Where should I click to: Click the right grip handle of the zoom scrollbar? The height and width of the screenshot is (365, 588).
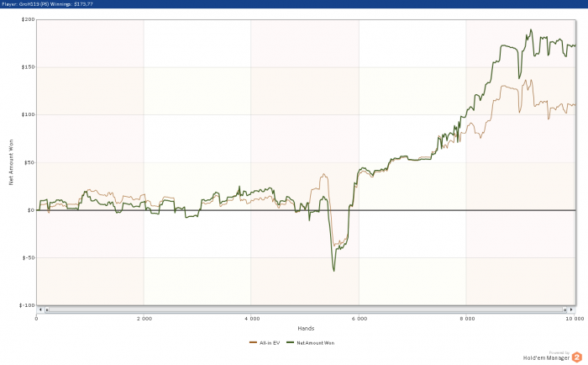pyautogui.click(x=564, y=309)
